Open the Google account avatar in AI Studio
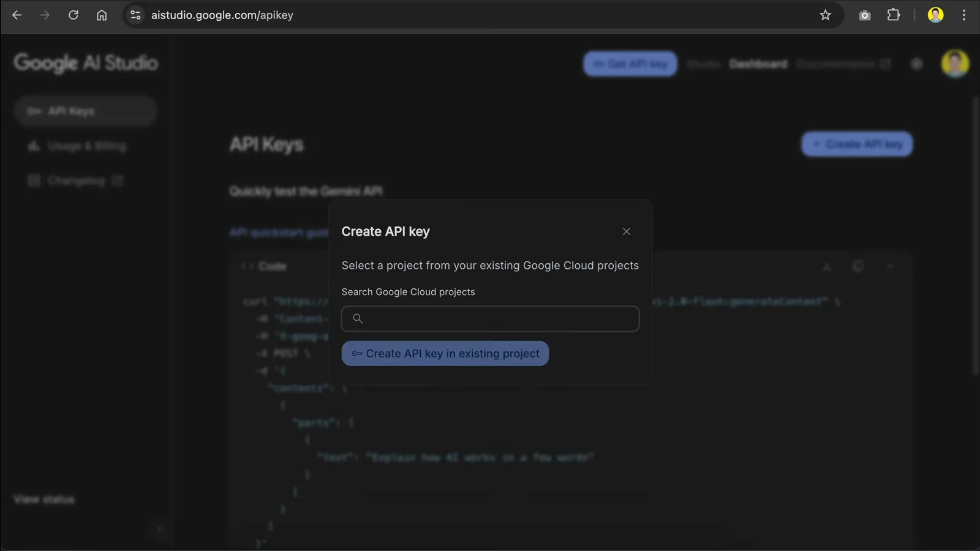 955,64
